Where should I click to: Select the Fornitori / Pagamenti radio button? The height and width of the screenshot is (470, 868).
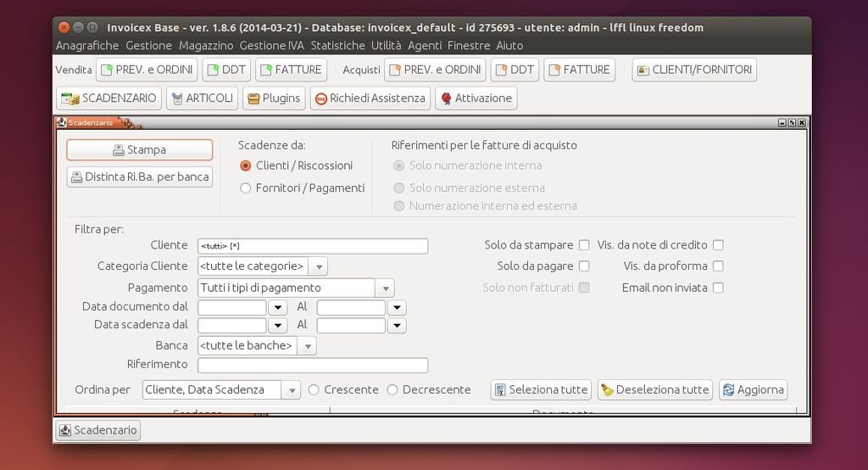pyautogui.click(x=246, y=188)
